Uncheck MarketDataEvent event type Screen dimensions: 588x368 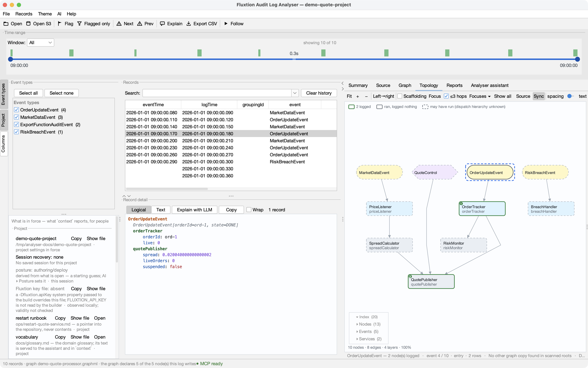[x=16, y=117]
